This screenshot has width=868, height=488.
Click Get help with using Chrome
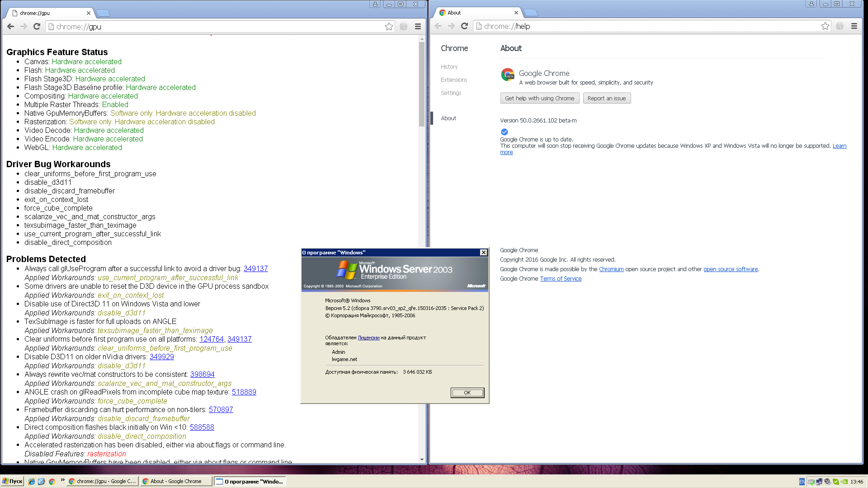click(539, 99)
